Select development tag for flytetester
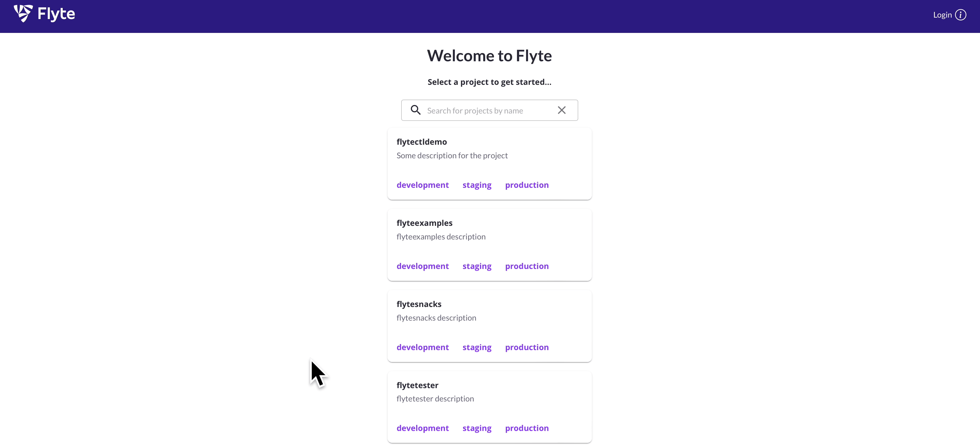The width and height of the screenshot is (980, 446). 422,428
